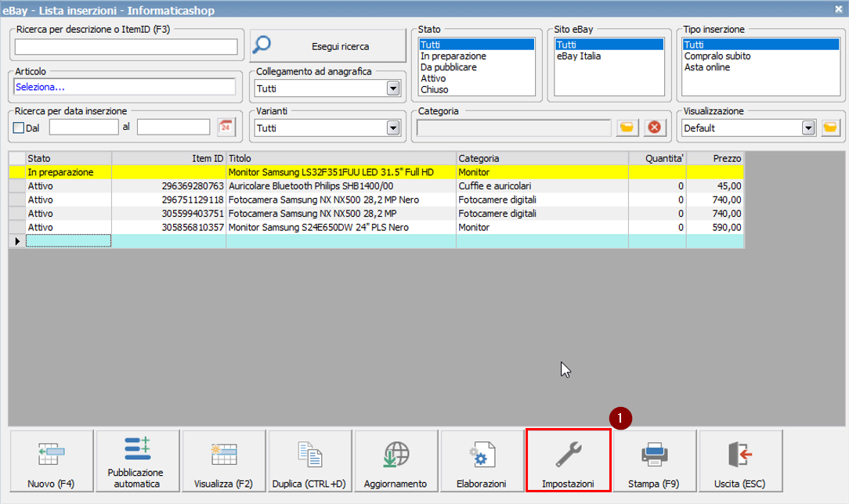
Task: Open the Visualizzazione folder icon
Action: coord(830,128)
